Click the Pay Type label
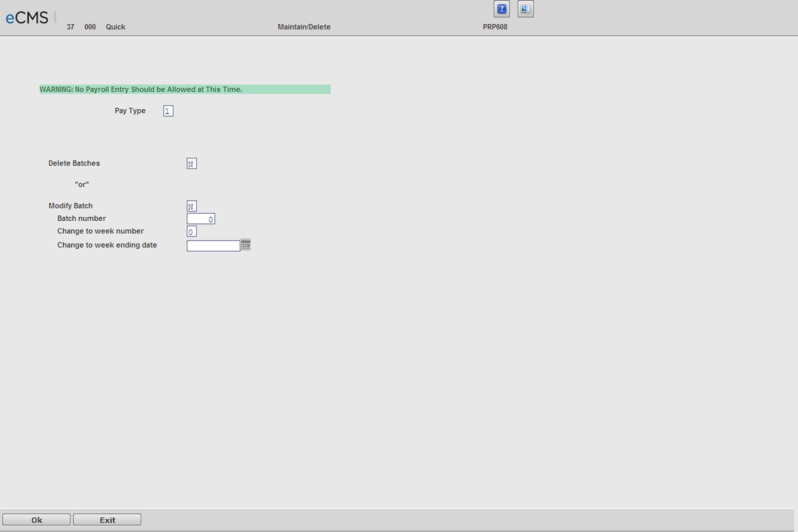This screenshot has height=532, width=798. 130,111
